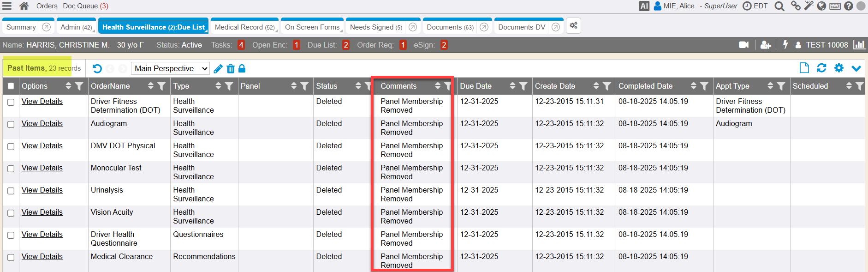The width and height of the screenshot is (868, 272).
Task: Open View Details for Vision Acuity
Action: click(x=42, y=212)
